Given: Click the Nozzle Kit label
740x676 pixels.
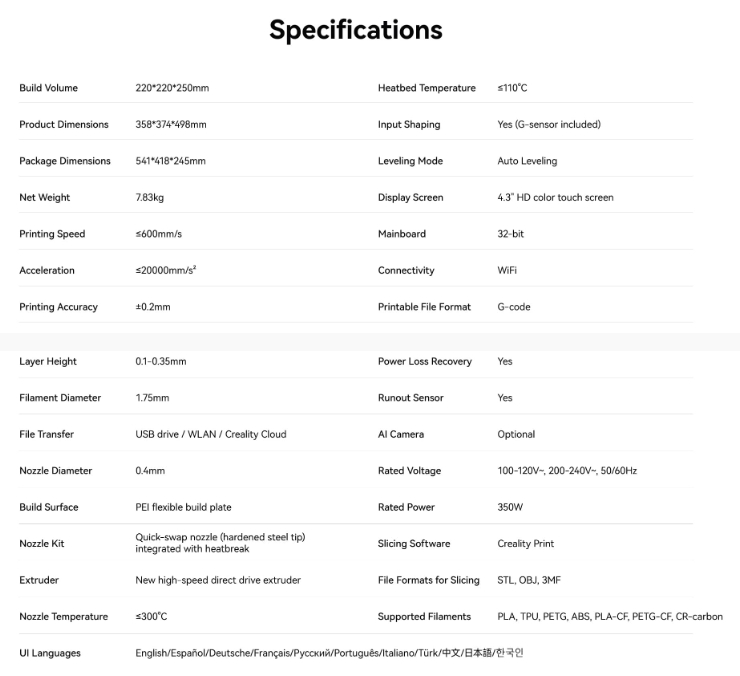Looking at the screenshot, I should pos(41,544).
